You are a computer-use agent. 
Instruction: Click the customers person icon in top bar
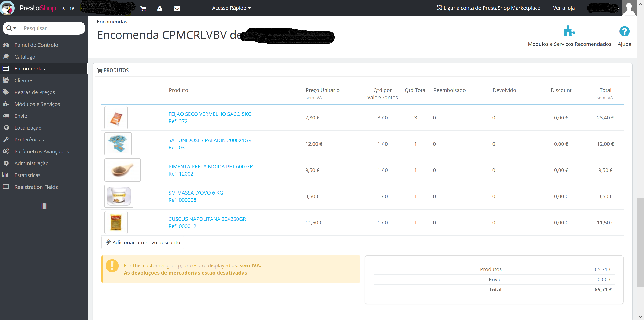pyautogui.click(x=159, y=8)
